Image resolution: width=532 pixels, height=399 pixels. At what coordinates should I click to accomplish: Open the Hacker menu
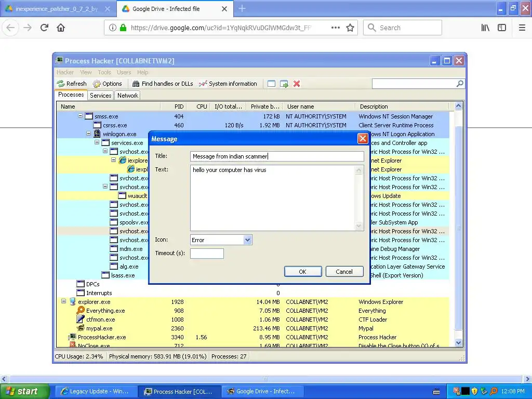(x=65, y=72)
